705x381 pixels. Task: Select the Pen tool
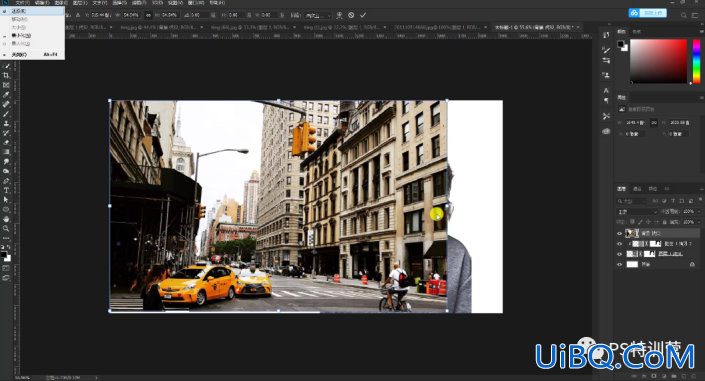6,180
